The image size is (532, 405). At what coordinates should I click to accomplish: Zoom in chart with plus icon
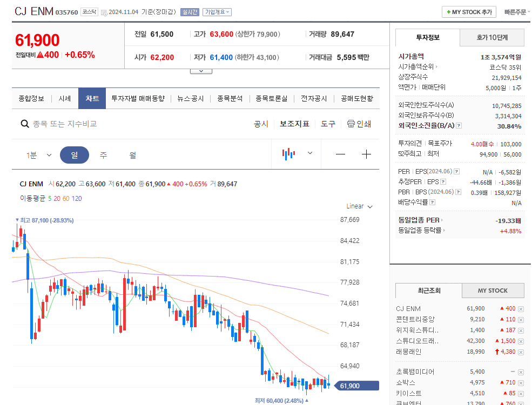(366, 154)
